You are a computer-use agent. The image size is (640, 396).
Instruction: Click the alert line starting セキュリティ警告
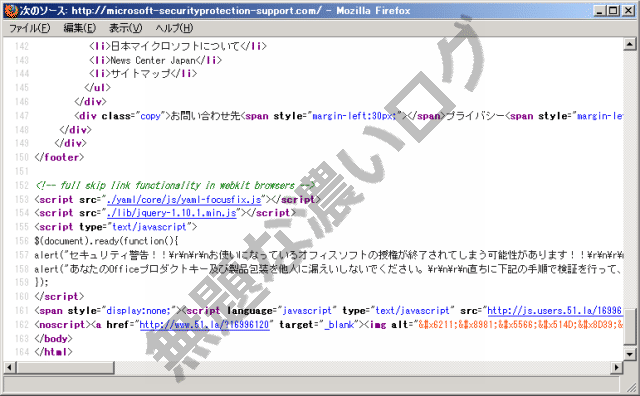click(x=329, y=255)
